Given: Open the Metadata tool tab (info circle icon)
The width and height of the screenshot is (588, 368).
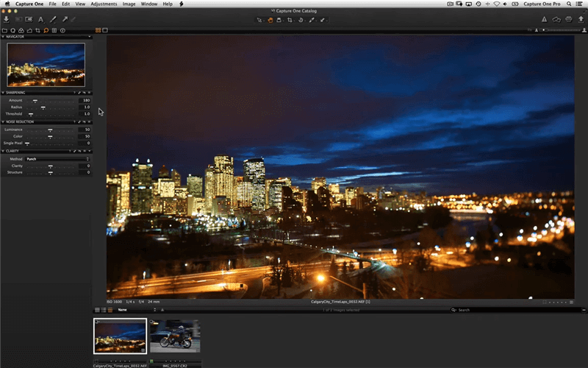Looking at the screenshot, I should (x=62, y=30).
